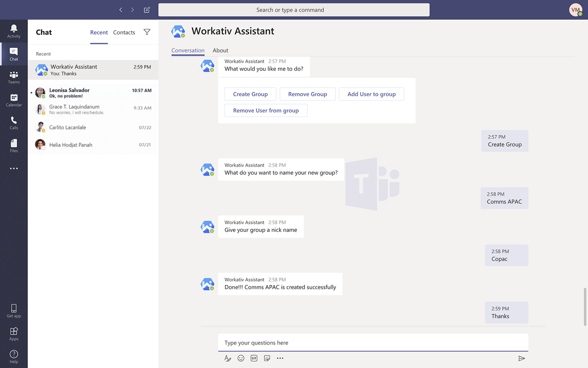Open Help in the sidebar
This screenshot has width=588, height=368.
tap(14, 357)
